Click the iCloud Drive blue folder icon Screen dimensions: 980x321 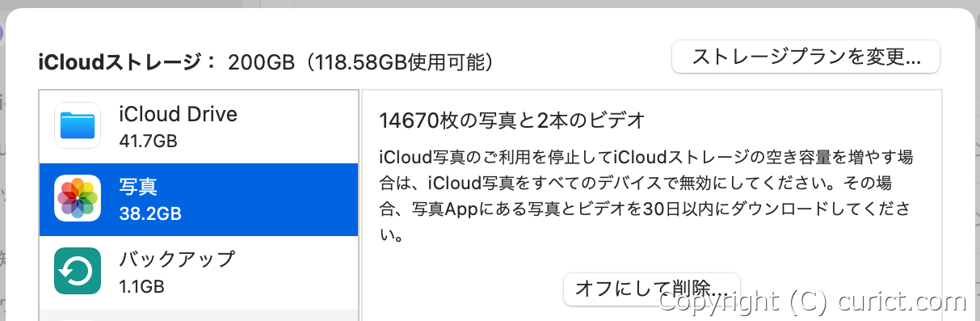[x=78, y=125]
